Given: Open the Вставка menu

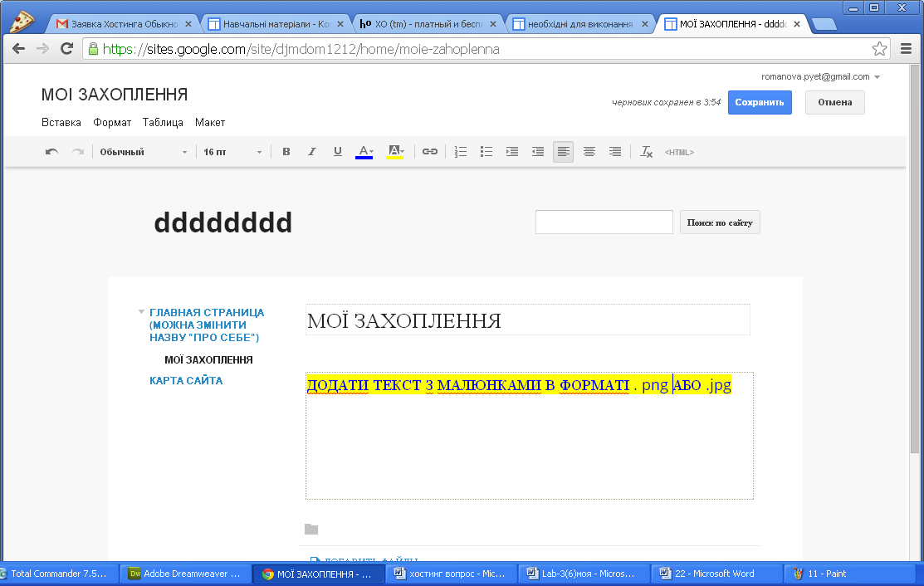Looking at the screenshot, I should [x=61, y=123].
